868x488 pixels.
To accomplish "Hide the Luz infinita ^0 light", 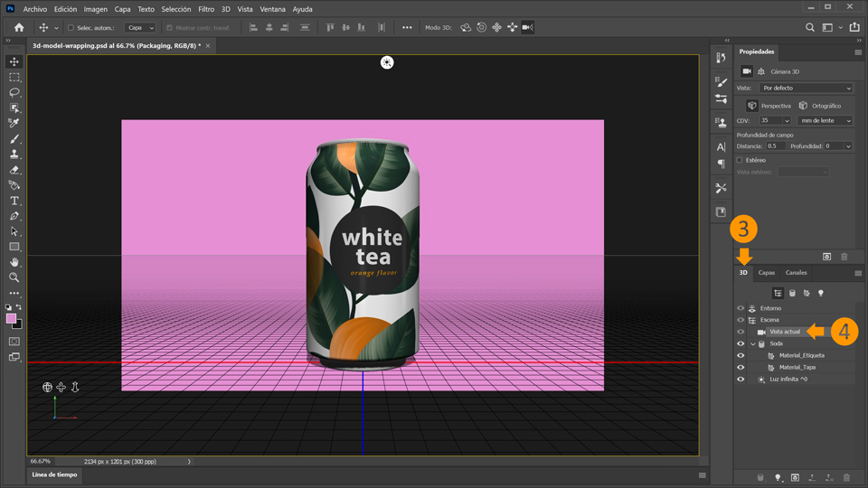I will pos(741,380).
